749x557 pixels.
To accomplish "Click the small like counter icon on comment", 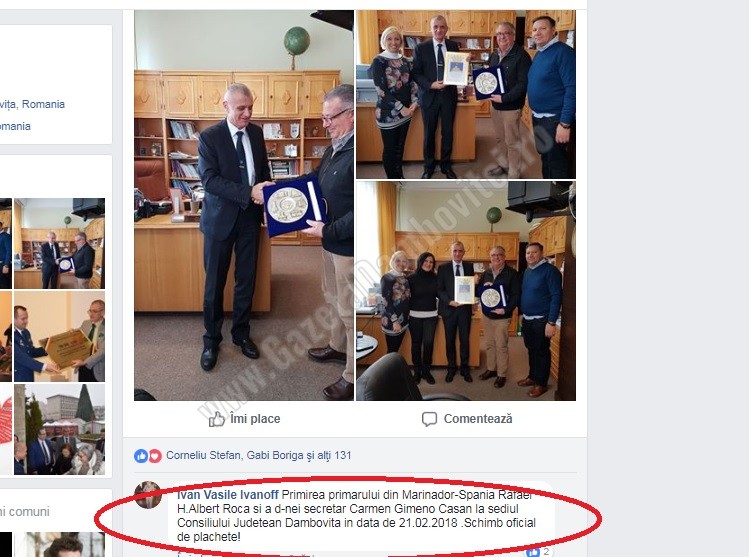I will point(532,552).
